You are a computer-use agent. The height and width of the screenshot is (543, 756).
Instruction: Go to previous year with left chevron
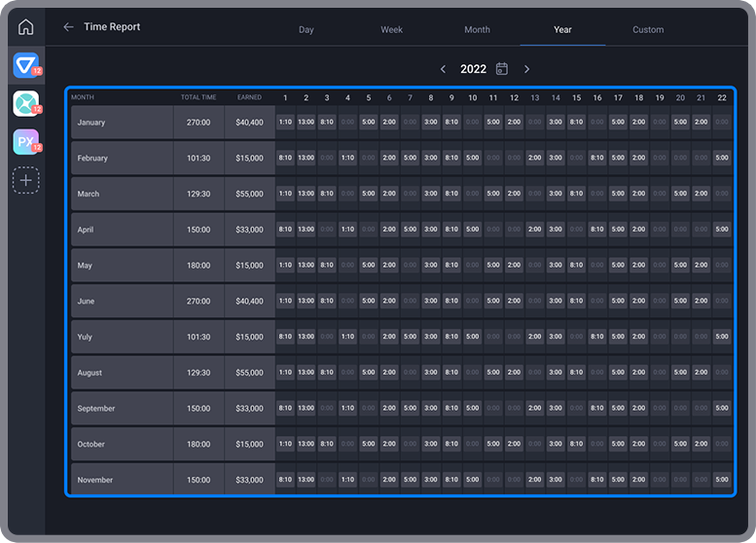tap(443, 69)
